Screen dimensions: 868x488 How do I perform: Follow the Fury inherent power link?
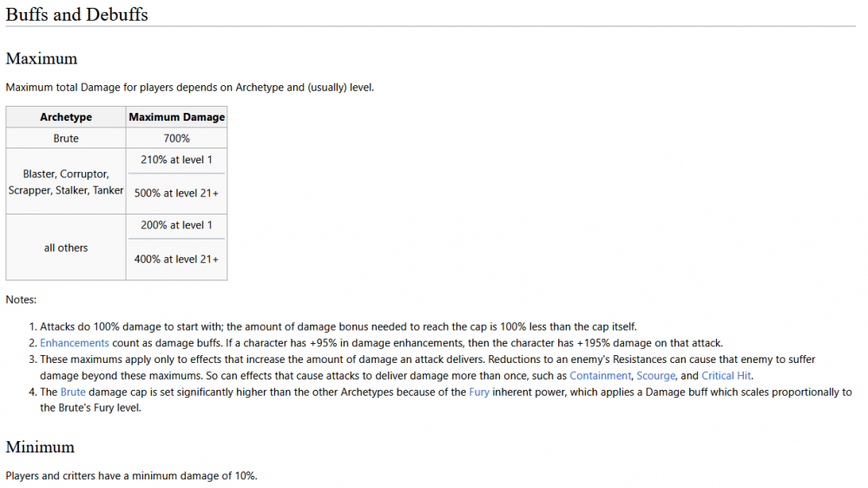pyautogui.click(x=479, y=392)
